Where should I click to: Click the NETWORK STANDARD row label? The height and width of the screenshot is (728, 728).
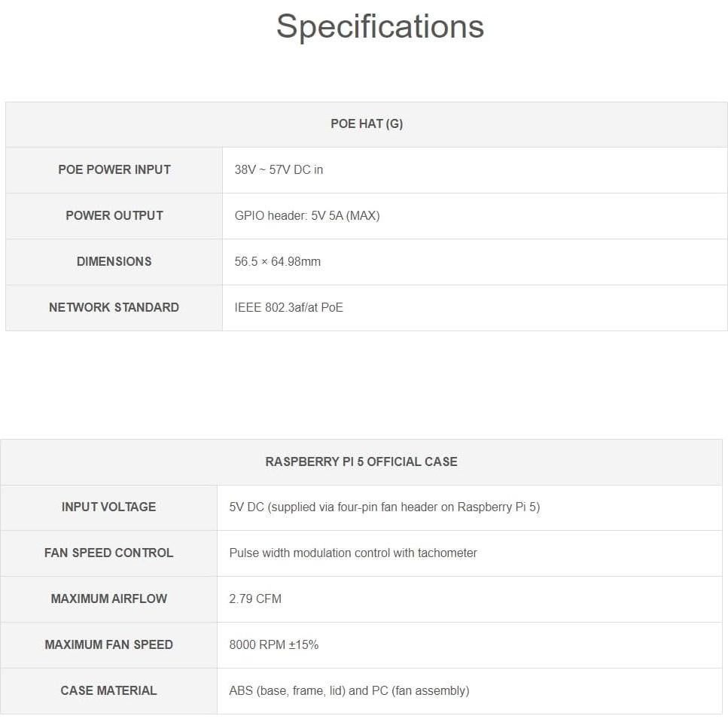pos(114,308)
